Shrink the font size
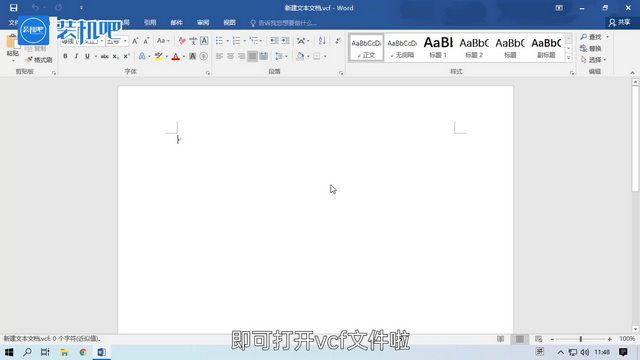 [x=146, y=41]
